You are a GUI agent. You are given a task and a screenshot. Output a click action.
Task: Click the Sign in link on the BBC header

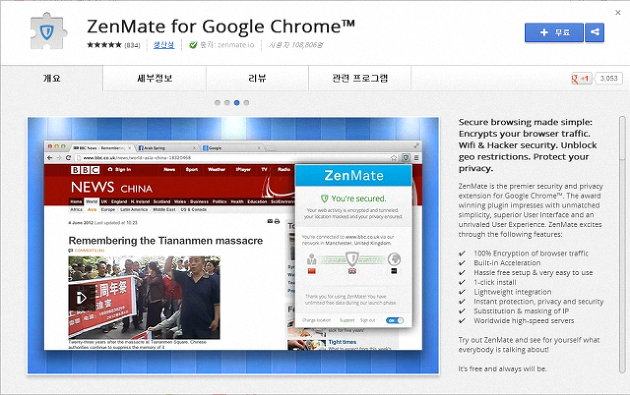[x=119, y=170]
